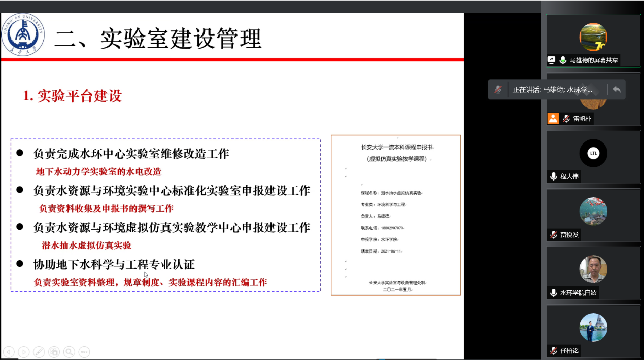Click the see-all-slides icon in the slideshow bar
The width and height of the screenshot is (644, 360).
pyautogui.click(x=54, y=351)
